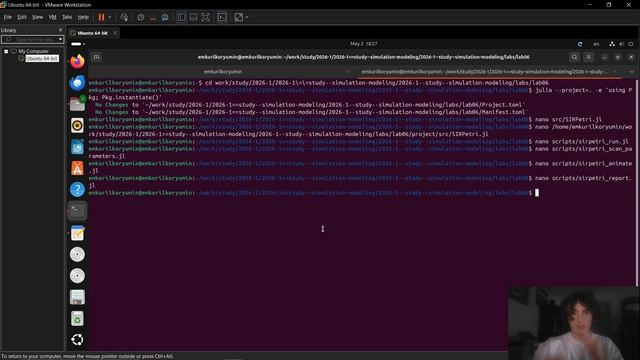Switch to the first terminal tab emkurilkoryumin
Viewport: 640px width, 360px height.
tap(223, 72)
